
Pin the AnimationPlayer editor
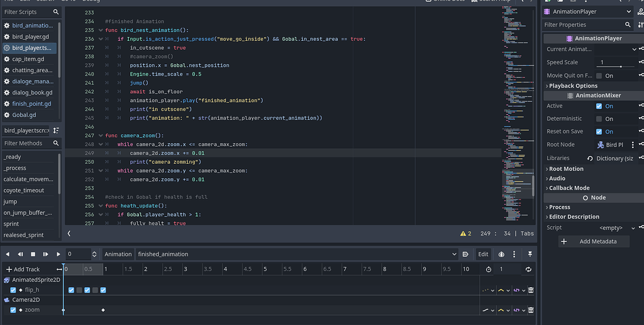point(530,254)
